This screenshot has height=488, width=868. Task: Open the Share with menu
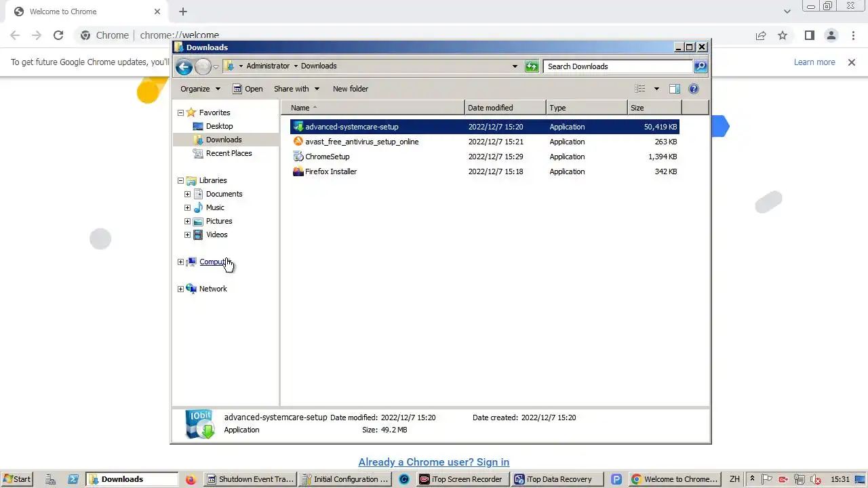point(296,89)
